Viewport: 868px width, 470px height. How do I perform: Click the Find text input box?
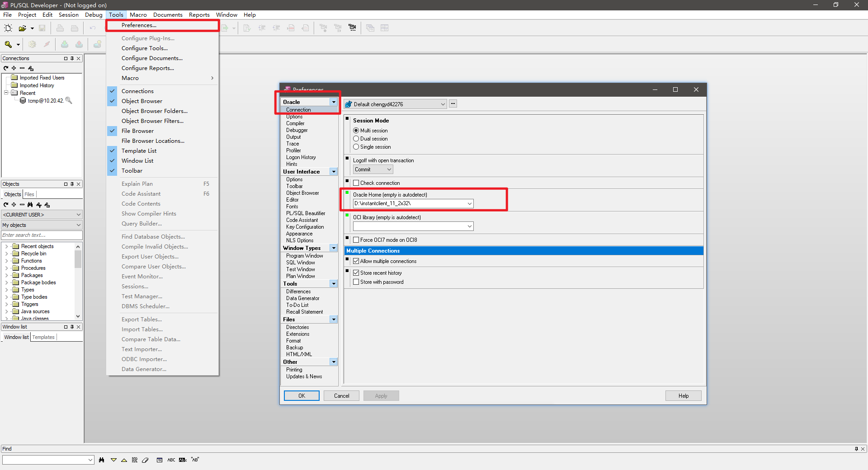click(x=48, y=460)
